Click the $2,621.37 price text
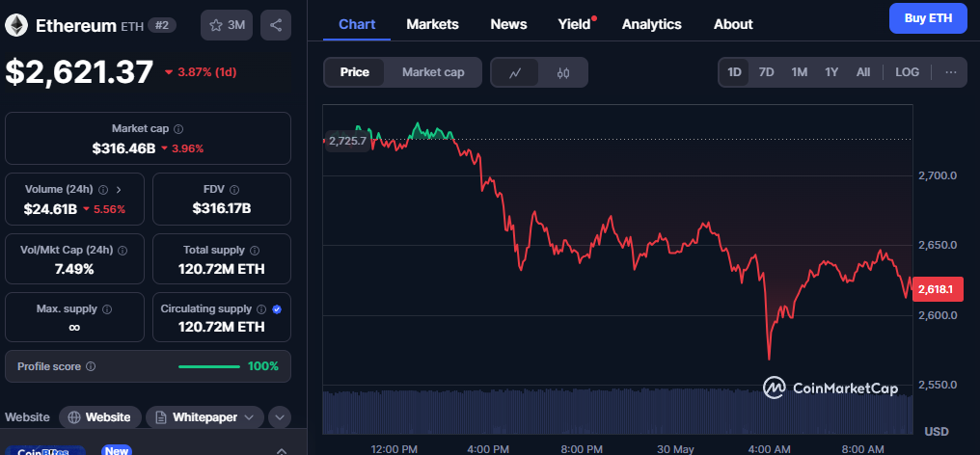This screenshot has width=980, height=455. pyautogui.click(x=79, y=71)
